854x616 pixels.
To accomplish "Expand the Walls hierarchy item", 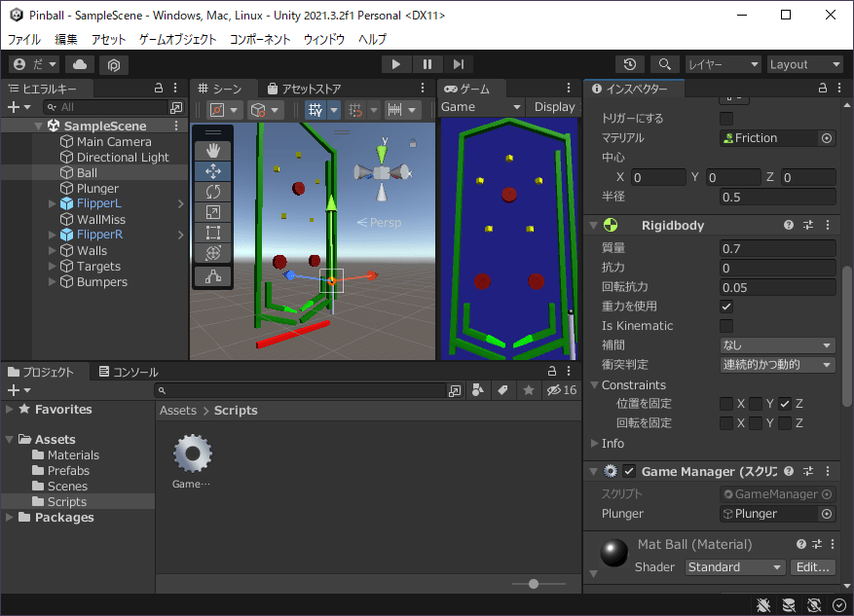I will pos(53,251).
